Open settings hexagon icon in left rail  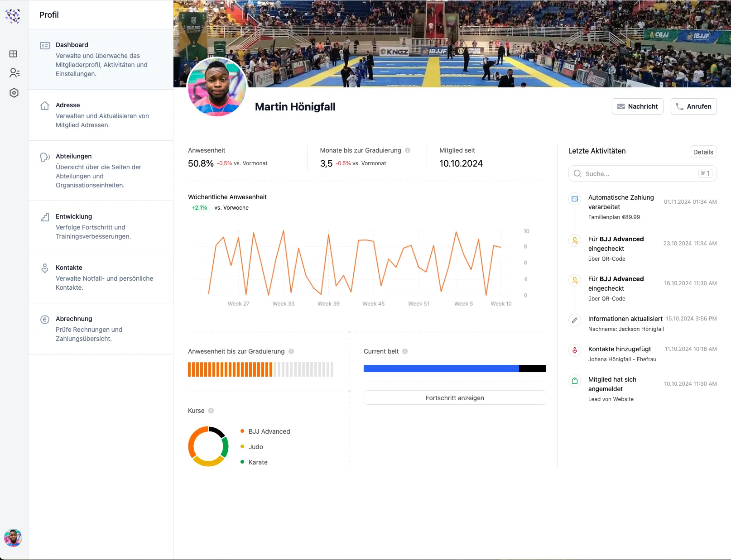14,93
